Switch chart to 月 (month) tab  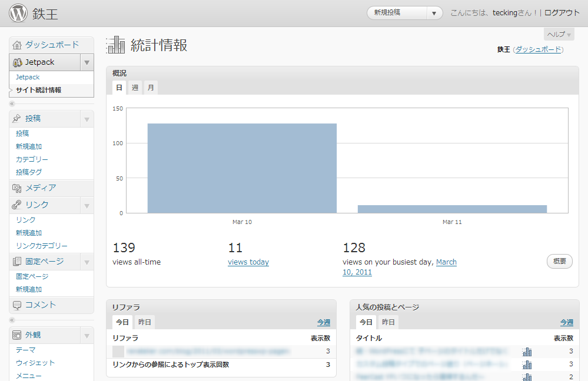(151, 88)
